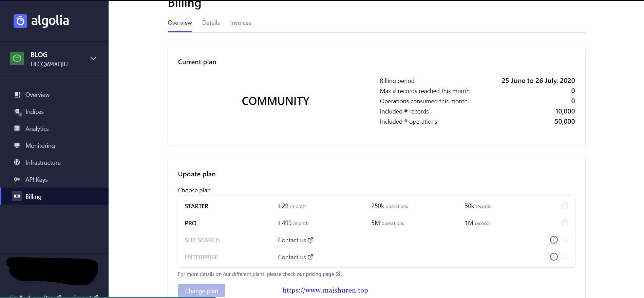Click the Indices sidebar icon
644x298 pixels.
point(17,112)
